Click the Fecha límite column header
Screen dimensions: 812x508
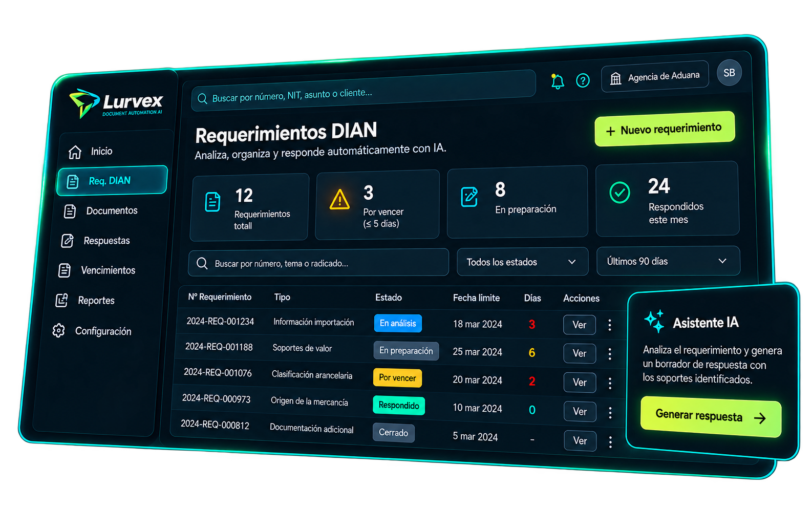coord(476,298)
